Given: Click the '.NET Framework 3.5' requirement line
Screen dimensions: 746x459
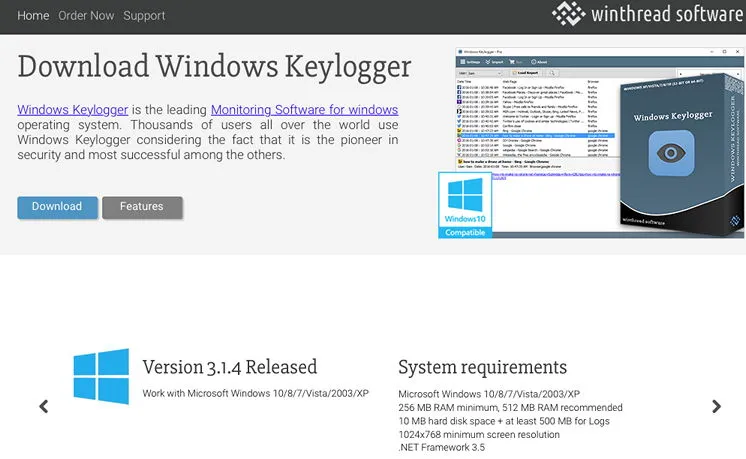Looking at the screenshot, I should click(442, 447).
